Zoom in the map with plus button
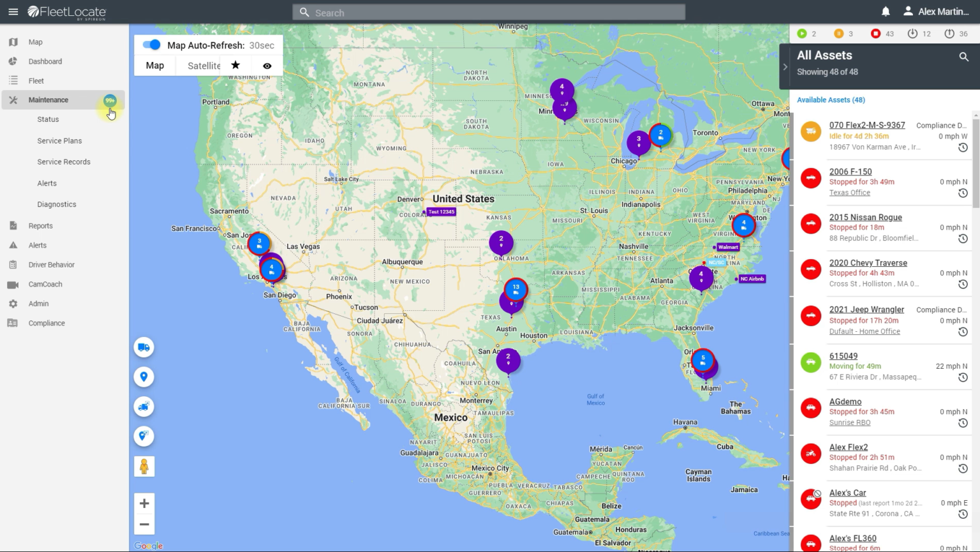 (144, 504)
